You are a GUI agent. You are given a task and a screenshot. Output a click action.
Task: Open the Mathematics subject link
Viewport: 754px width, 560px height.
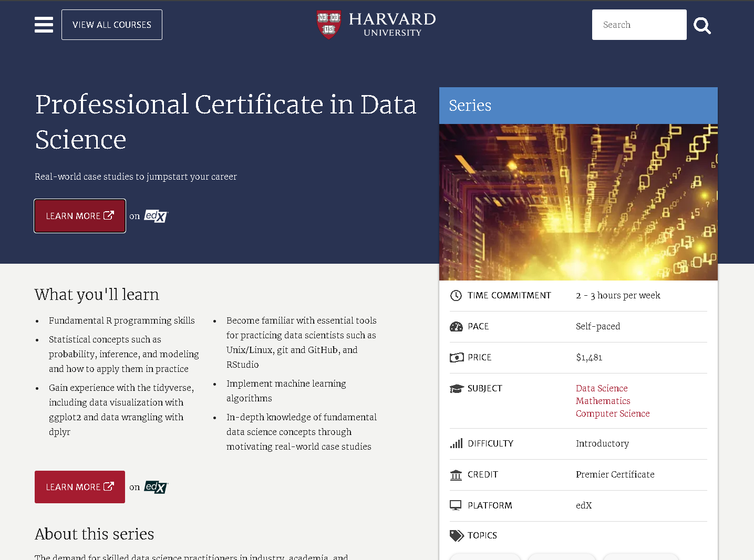click(603, 401)
